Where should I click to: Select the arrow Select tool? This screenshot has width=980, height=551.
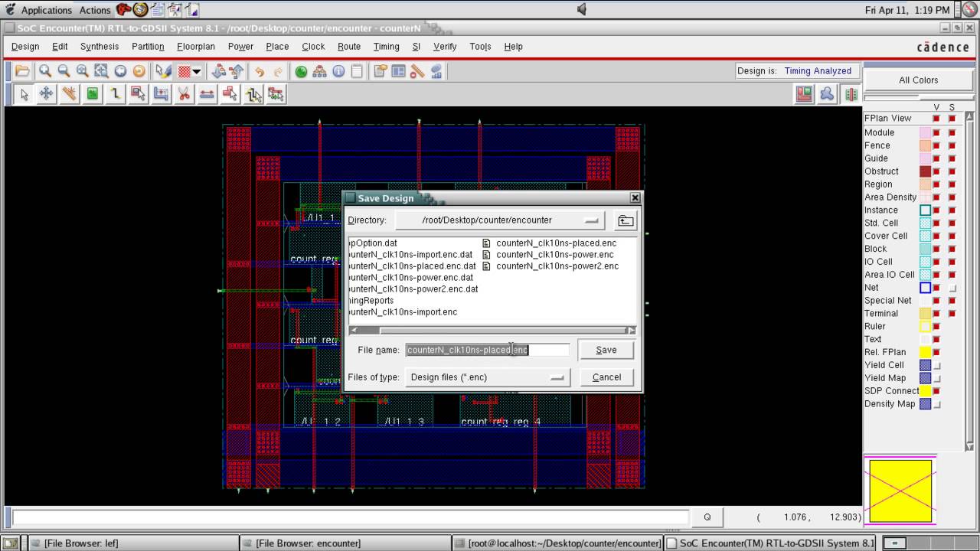(x=24, y=94)
